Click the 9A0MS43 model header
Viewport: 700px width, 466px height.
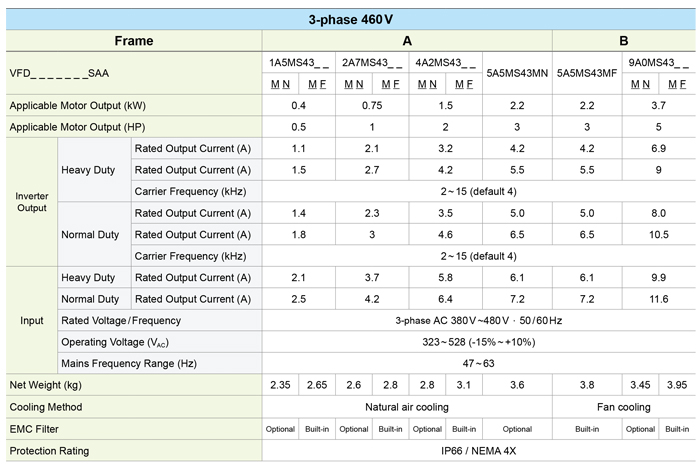pyautogui.click(x=659, y=63)
